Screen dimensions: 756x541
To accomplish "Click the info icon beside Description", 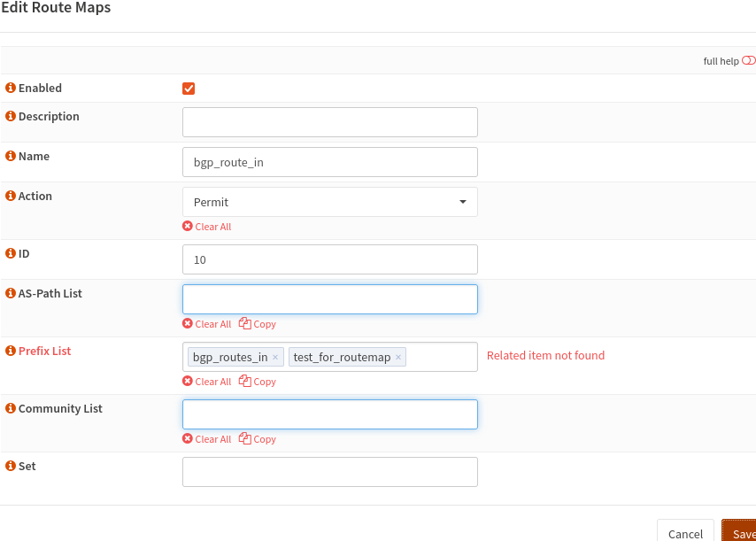I will (x=10, y=116).
